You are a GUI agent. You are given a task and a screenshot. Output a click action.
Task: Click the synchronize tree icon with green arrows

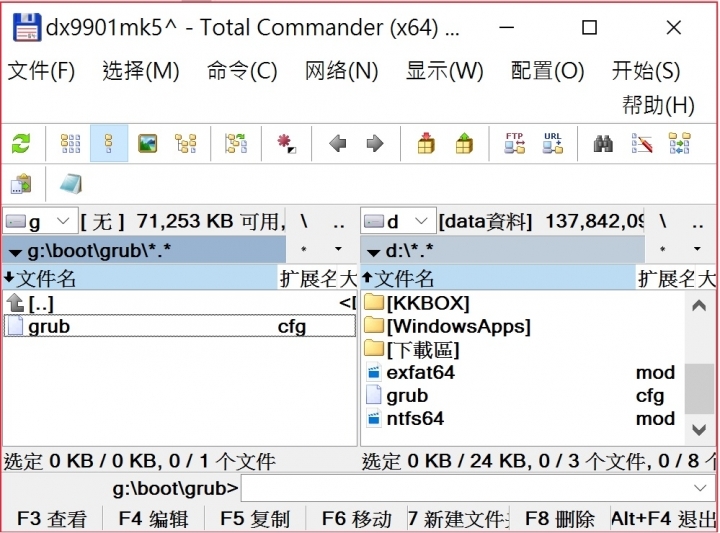click(236, 144)
